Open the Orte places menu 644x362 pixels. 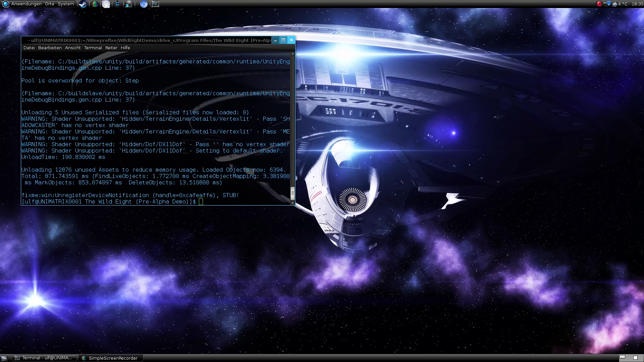coord(49,4)
